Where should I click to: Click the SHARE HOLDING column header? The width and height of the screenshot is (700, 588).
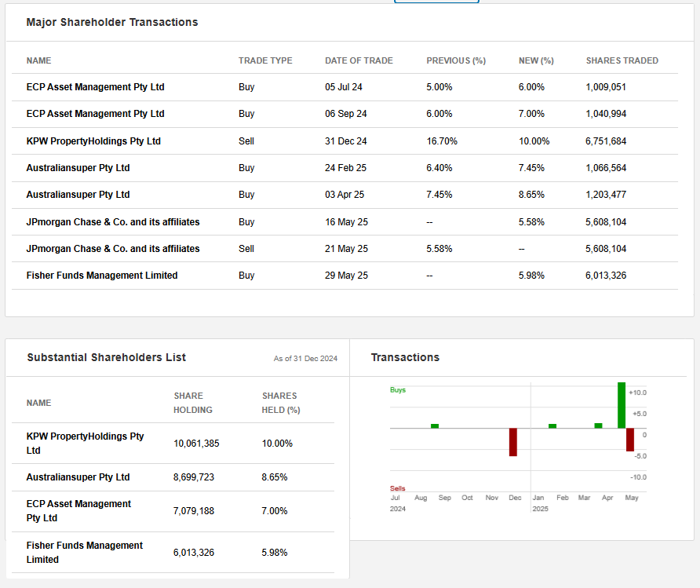(x=193, y=403)
